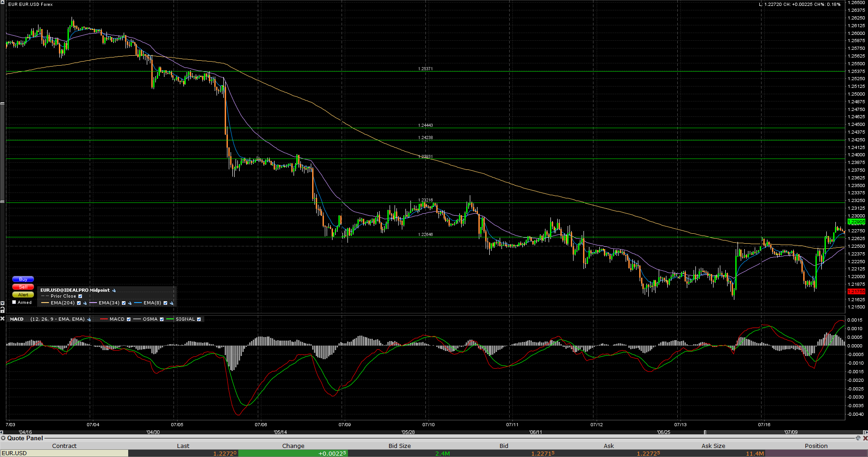Open EUR.USD@IDEALPRO Midpoint chart settings wrench

pyautogui.click(x=114, y=290)
